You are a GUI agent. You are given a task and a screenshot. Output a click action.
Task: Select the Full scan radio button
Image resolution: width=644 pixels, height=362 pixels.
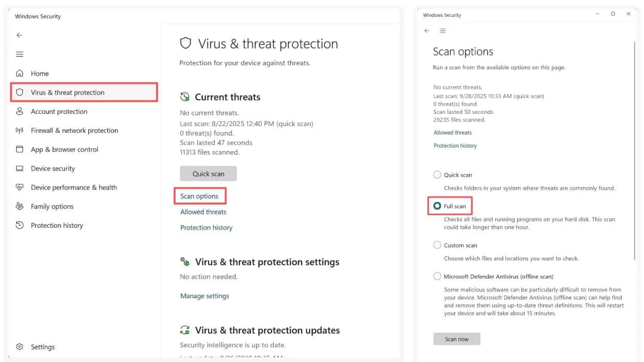pos(437,206)
